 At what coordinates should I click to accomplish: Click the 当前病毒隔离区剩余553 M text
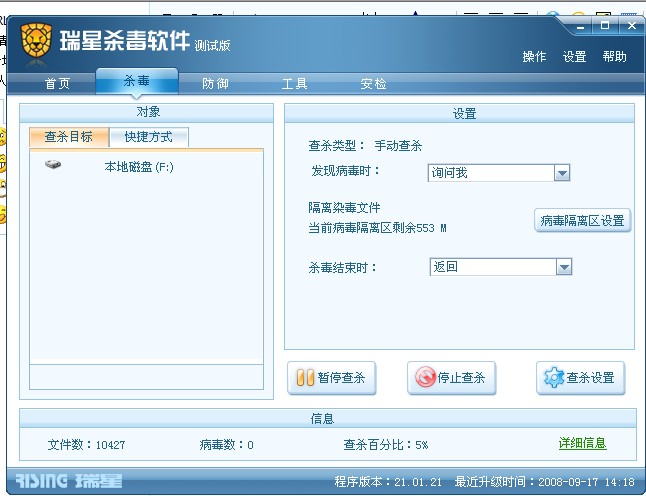(x=377, y=228)
